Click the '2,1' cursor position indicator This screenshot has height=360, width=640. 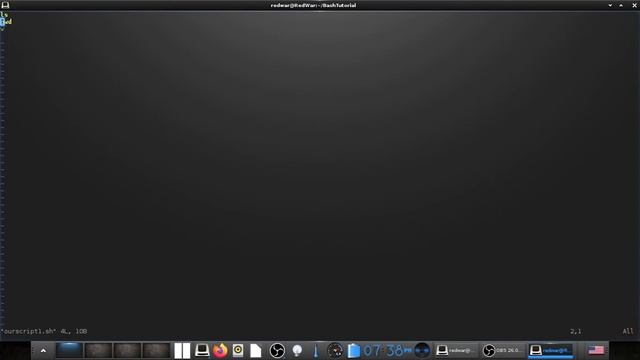tap(576, 331)
